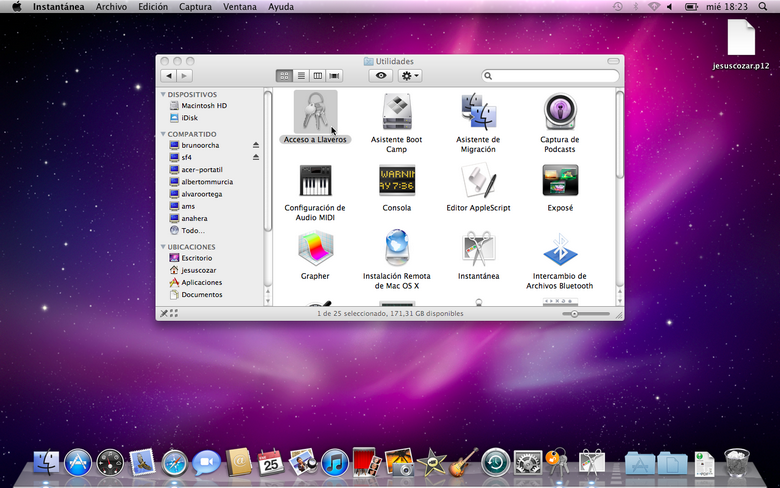This screenshot has height=488, width=780.
Task: Open the Trash in the Dock
Action: [736, 463]
